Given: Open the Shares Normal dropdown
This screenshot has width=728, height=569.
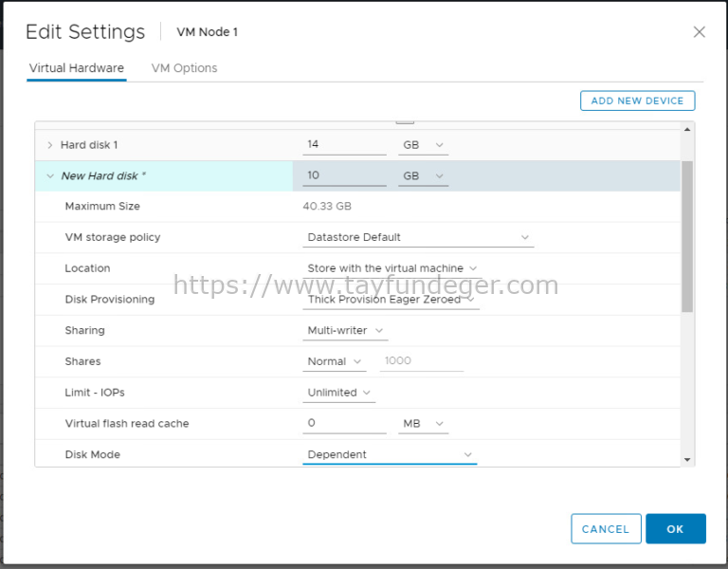Looking at the screenshot, I should pos(336,361).
